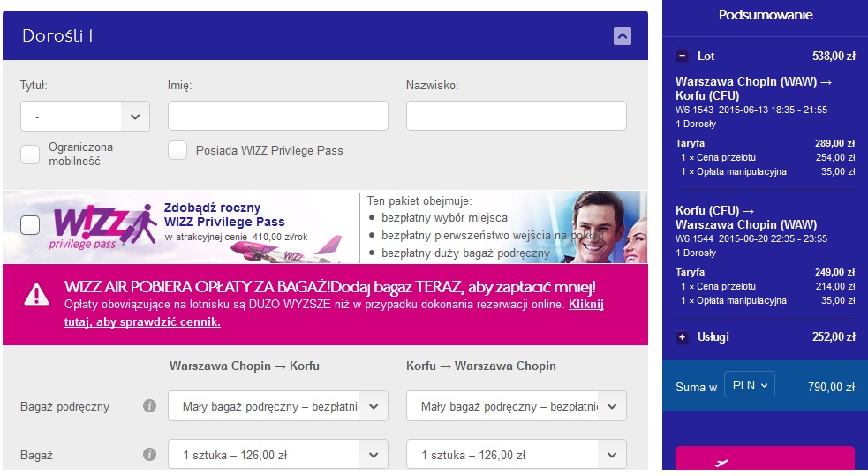Click the Nazwisko input field
868x476 pixels.
tap(517, 116)
